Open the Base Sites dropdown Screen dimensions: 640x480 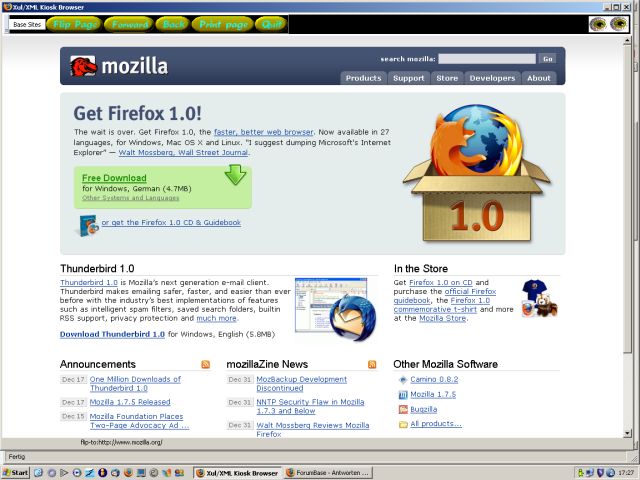(27, 24)
